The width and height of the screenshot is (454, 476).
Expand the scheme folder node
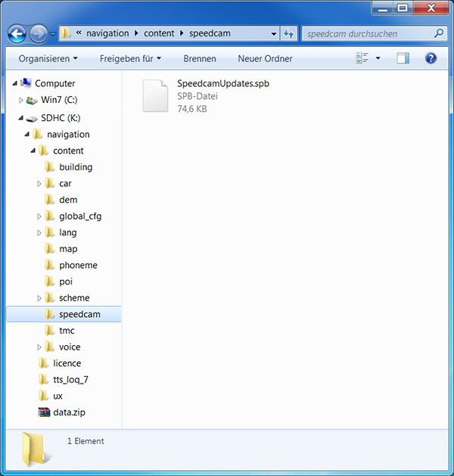[39, 298]
